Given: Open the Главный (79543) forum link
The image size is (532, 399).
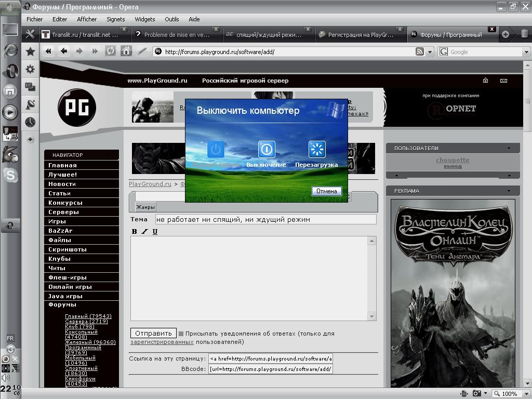Looking at the screenshot, I should pyautogui.click(x=88, y=316).
